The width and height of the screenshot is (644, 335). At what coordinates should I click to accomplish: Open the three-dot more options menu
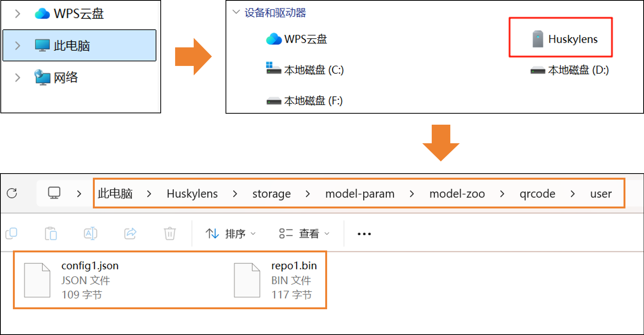coord(364,234)
